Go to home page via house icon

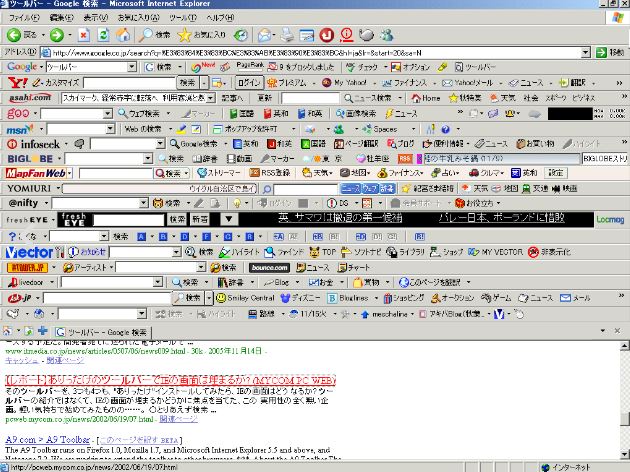click(x=123, y=35)
